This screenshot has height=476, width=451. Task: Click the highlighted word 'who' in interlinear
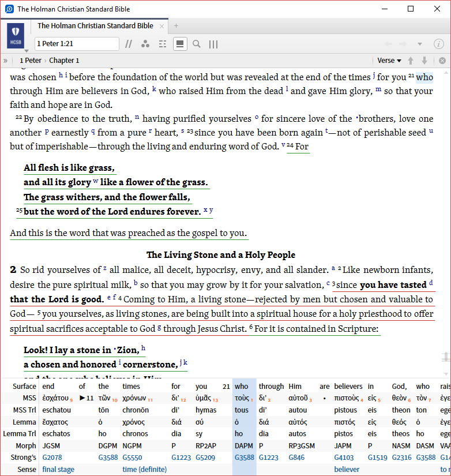pyautogui.click(x=241, y=386)
